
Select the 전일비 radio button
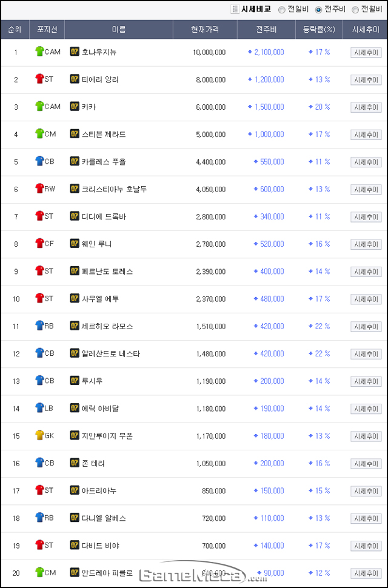click(x=281, y=10)
